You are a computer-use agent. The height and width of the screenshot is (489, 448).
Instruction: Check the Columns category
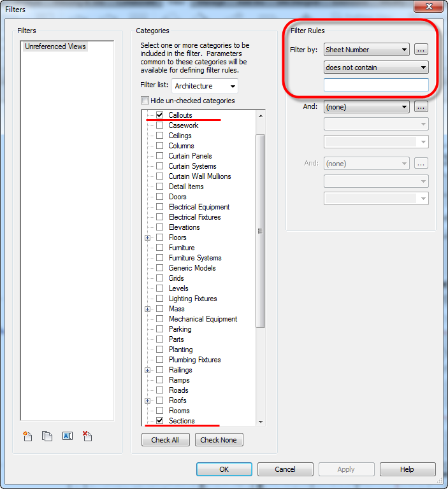(159, 146)
